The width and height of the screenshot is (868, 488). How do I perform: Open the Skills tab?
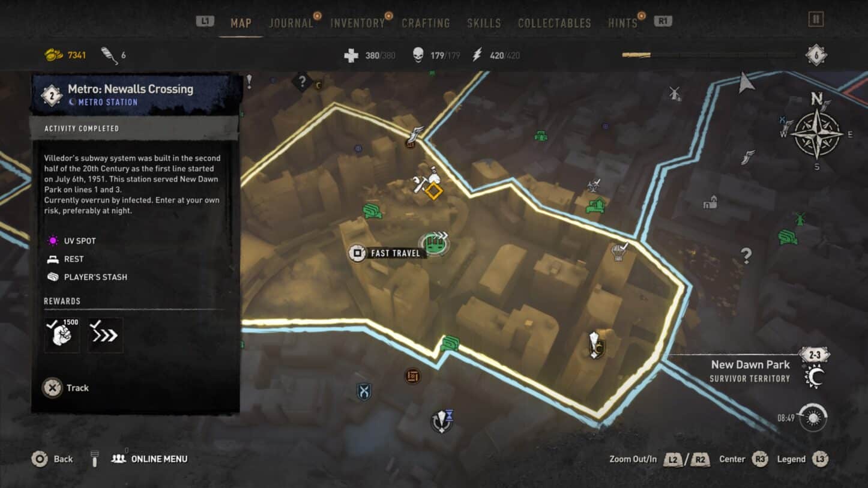click(x=484, y=23)
